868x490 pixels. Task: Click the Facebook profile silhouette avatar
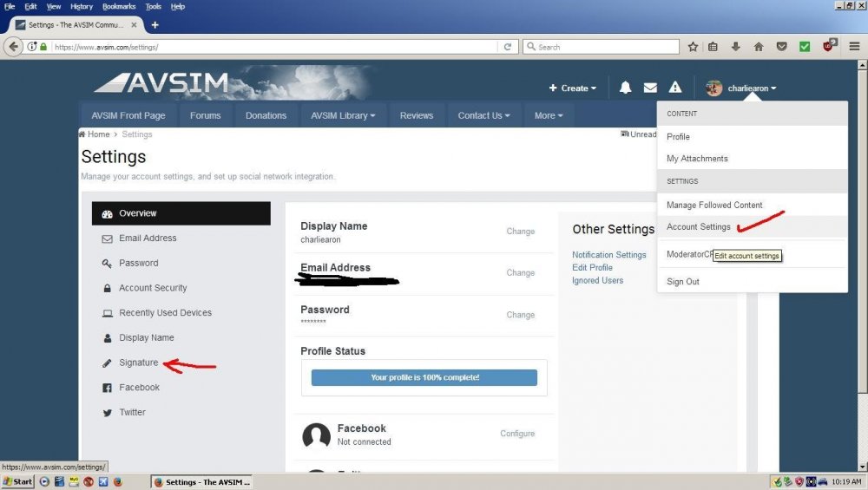(x=316, y=435)
